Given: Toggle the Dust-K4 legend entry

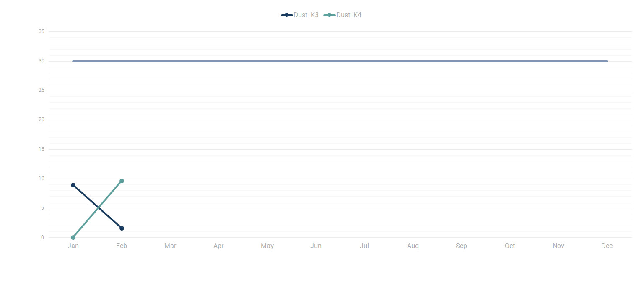Looking at the screenshot, I should [343, 15].
